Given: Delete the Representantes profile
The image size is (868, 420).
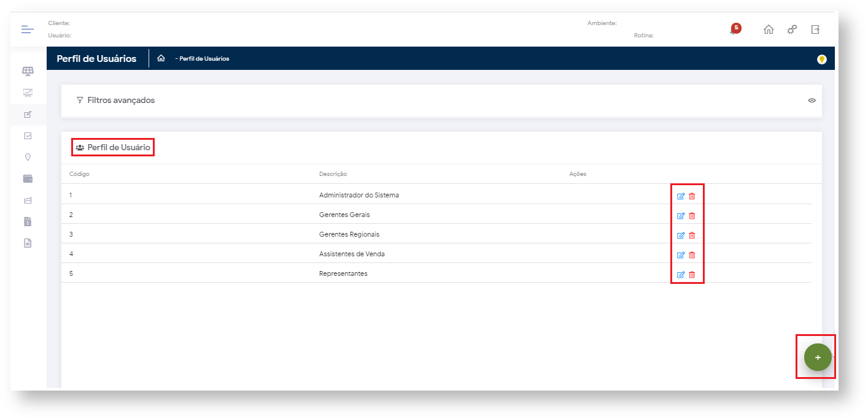Looking at the screenshot, I should [692, 275].
